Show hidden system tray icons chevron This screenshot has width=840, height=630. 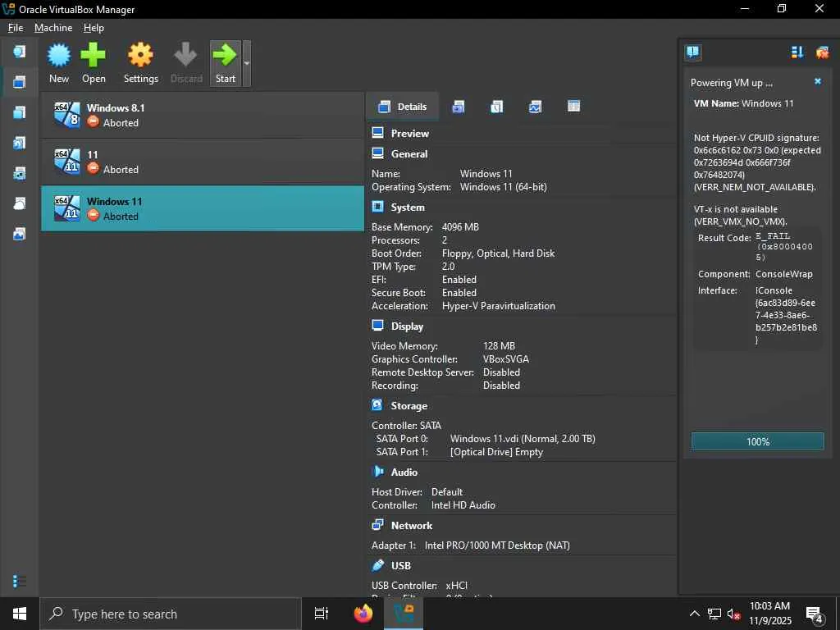[x=694, y=614]
